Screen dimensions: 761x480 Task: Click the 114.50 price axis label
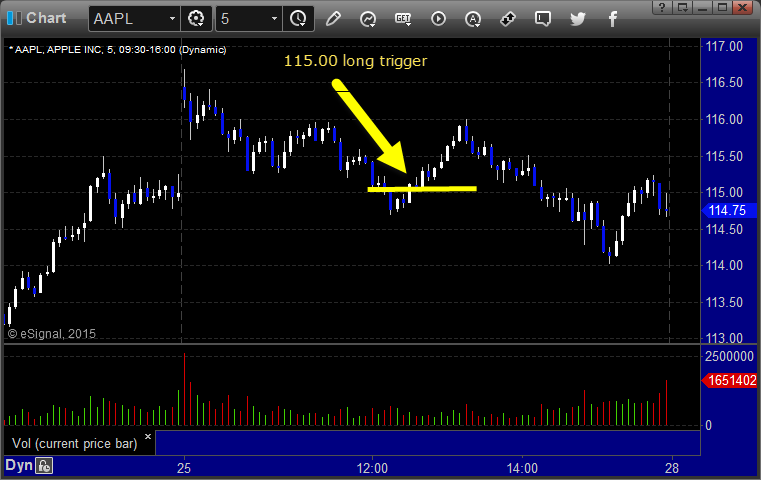(724, 229)
